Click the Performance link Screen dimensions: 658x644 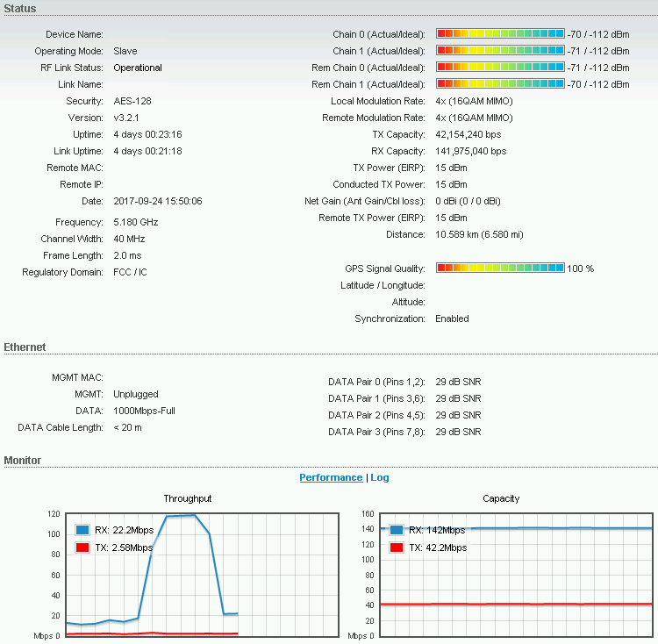point(331,477)
